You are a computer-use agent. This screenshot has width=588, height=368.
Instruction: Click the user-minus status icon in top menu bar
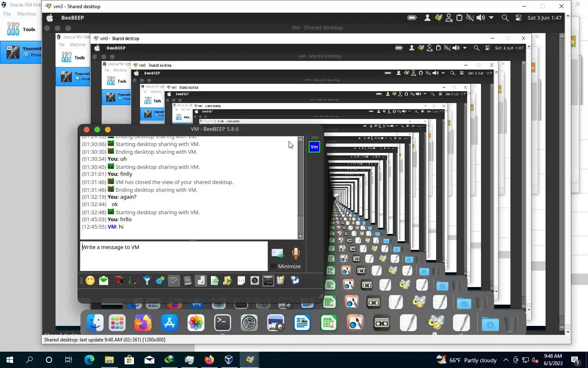[449, 18]
